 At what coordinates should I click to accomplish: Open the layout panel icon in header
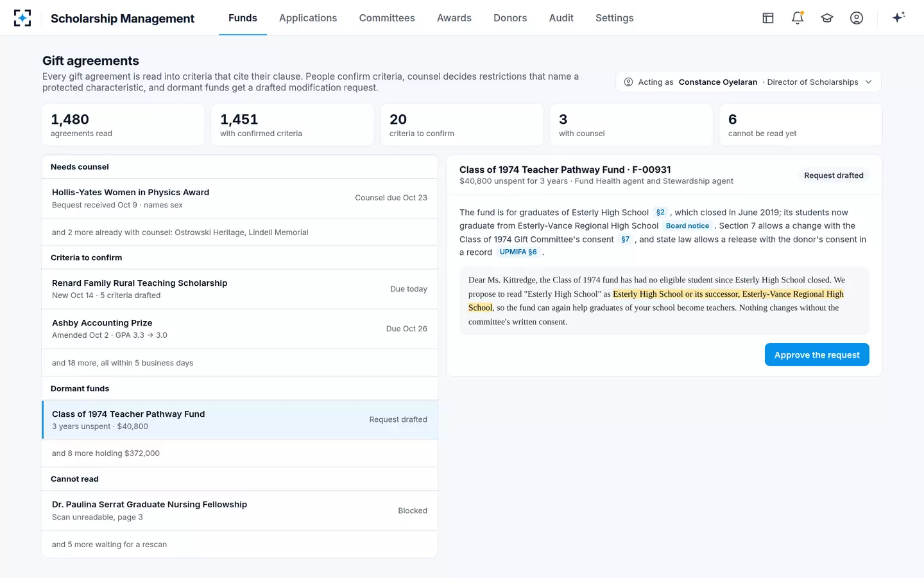tap(768, 18)
